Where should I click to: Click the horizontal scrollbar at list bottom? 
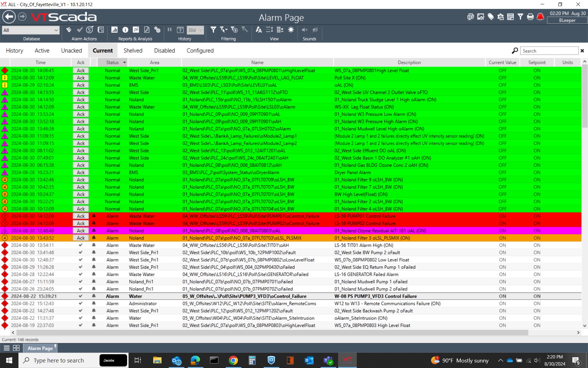272,332
